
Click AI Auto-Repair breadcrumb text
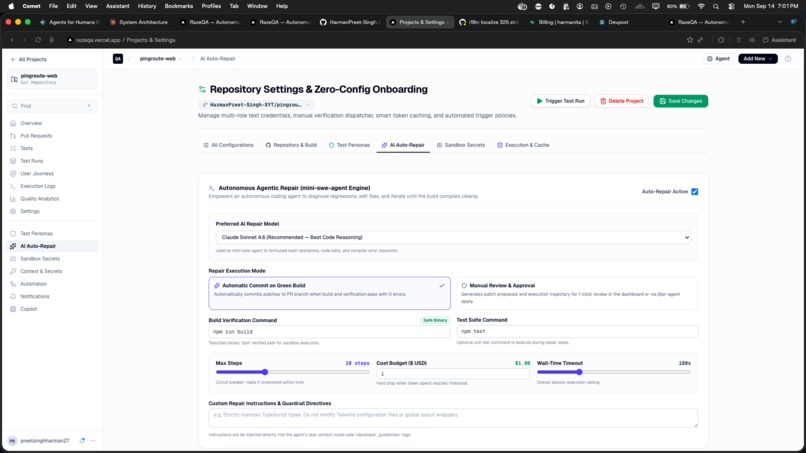[x=217, y=59]
